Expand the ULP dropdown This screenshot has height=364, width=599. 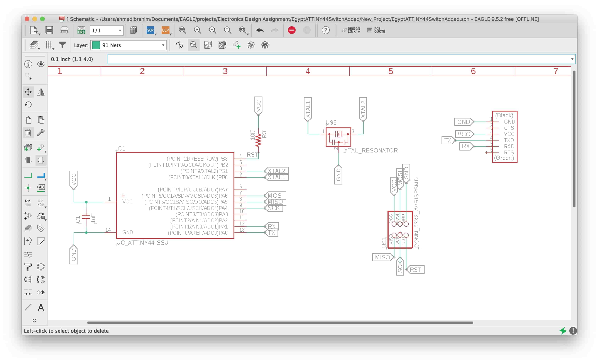(x=171, y=35)
